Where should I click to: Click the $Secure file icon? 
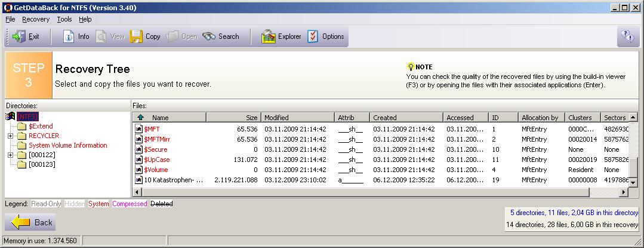138,149
